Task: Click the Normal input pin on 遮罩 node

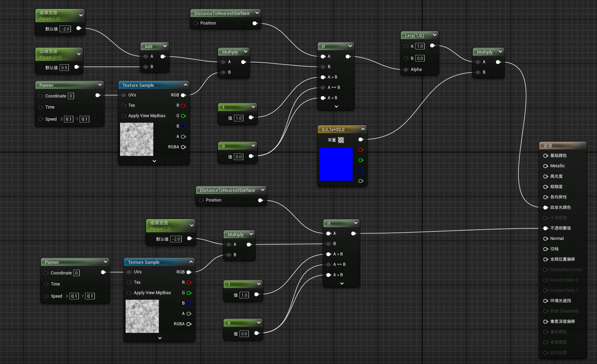Action: 546,239
